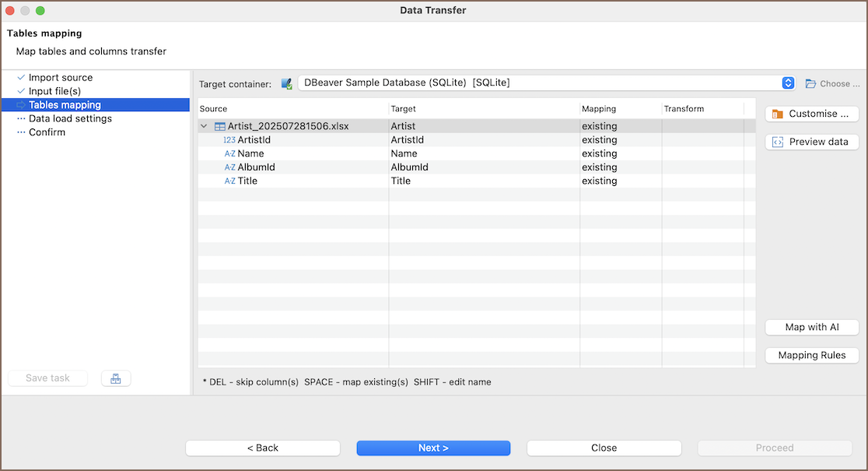Click the text type icon beside Title
This screenshot has width=868, height=471.
click(x=229, y=181)
